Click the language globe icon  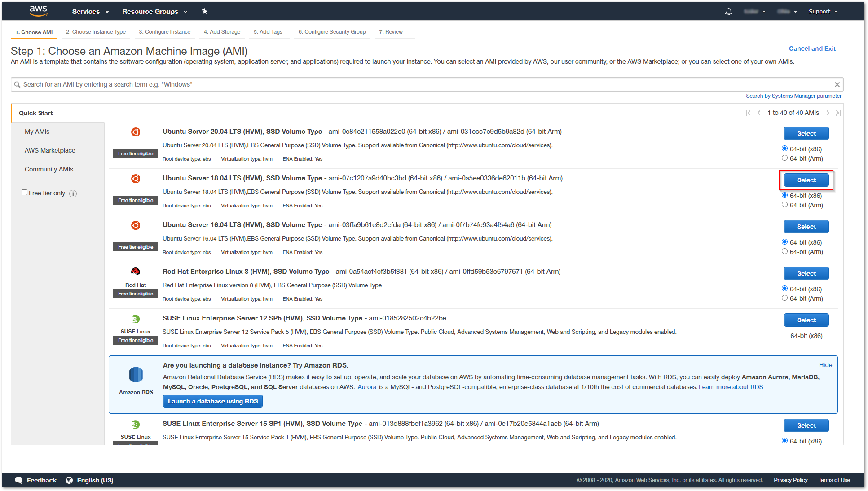point(69,480)
